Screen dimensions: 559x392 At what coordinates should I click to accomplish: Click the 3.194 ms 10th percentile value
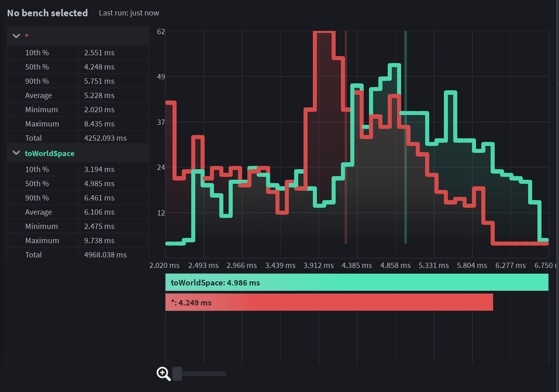pos(99,170)
